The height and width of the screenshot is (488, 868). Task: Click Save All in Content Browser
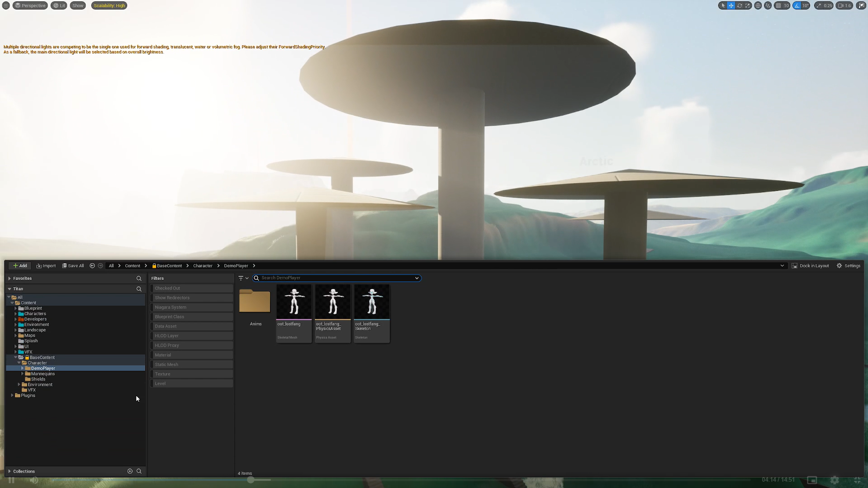point(73,266)
